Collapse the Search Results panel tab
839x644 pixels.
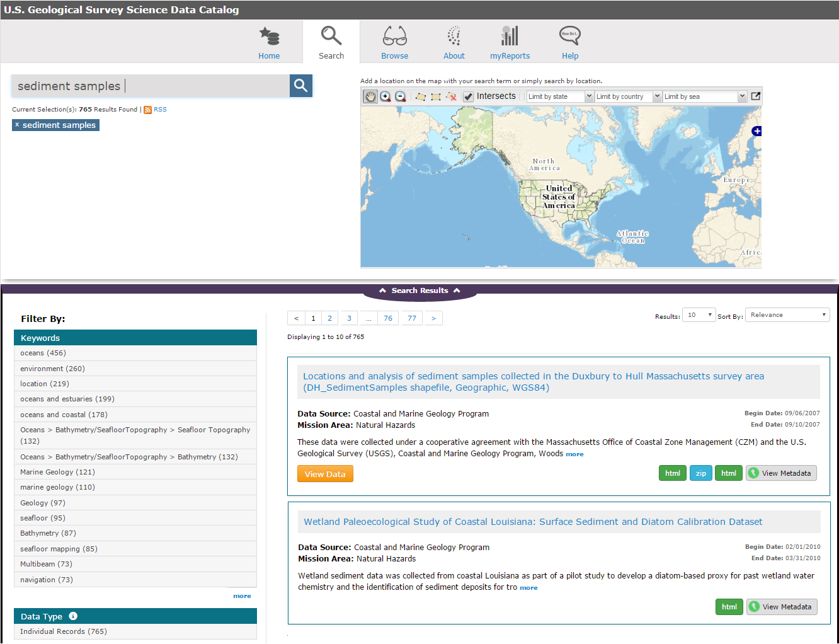[x=419, y=290]
